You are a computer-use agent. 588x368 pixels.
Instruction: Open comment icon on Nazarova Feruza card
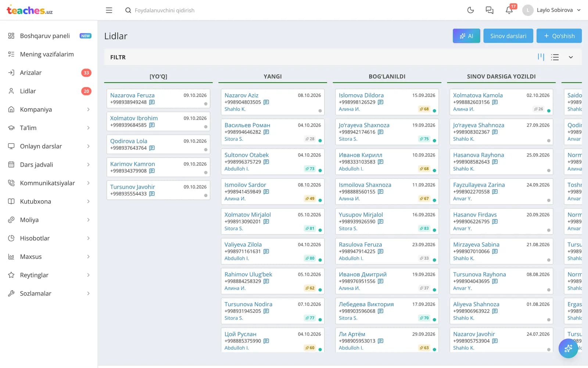click(x=152, y=102)
